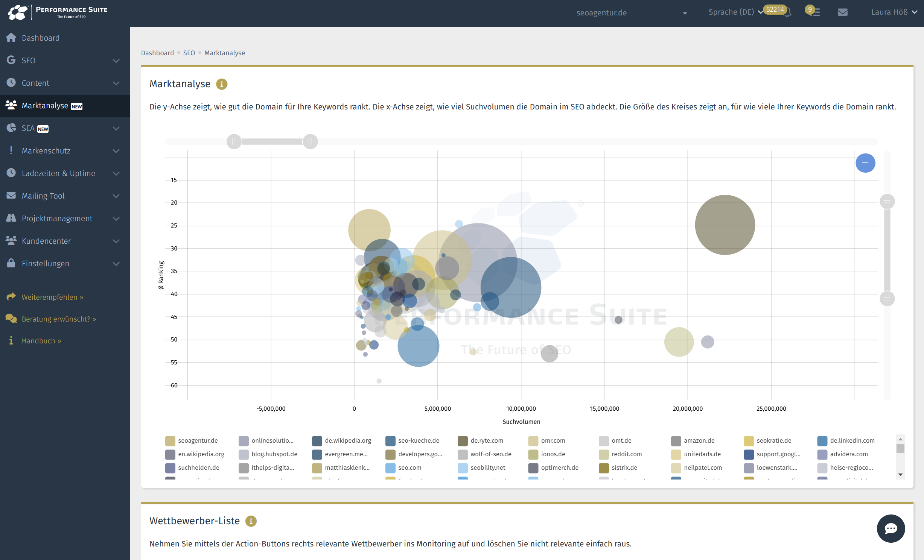924x560 pixels.
Task: Click the notifications bell icon
Action: point(787,13)
